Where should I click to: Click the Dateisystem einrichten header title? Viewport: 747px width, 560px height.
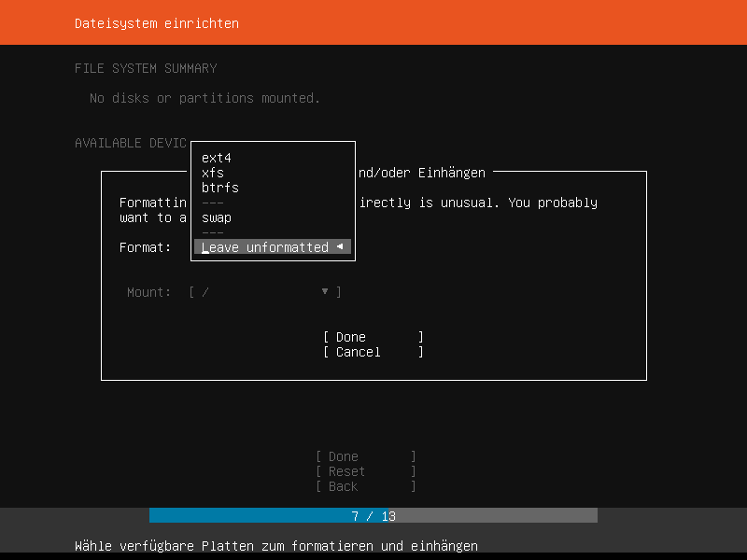[157, 23]
